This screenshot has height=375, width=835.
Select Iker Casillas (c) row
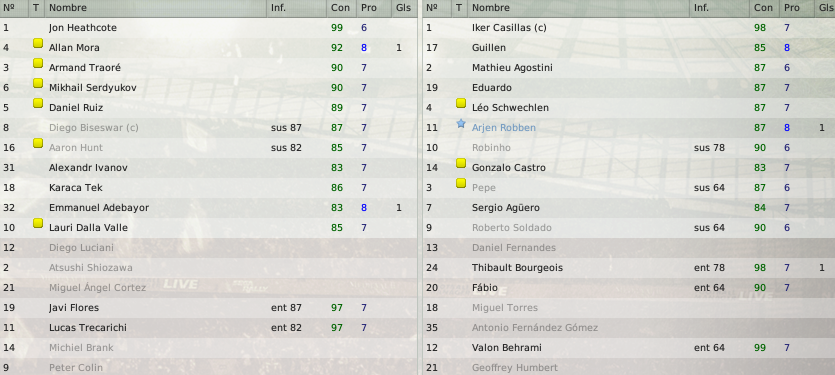point(628,28)
